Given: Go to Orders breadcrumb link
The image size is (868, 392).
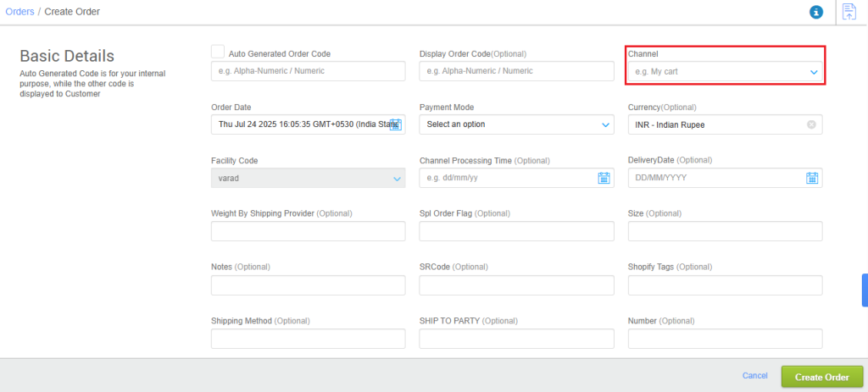Looking at the screenshot, I should point(20,12).
